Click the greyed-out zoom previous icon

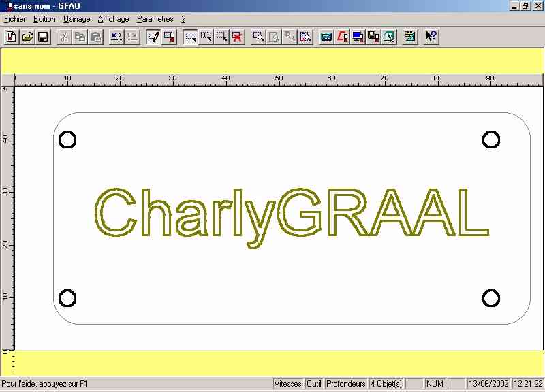click(x=290, y=37)
